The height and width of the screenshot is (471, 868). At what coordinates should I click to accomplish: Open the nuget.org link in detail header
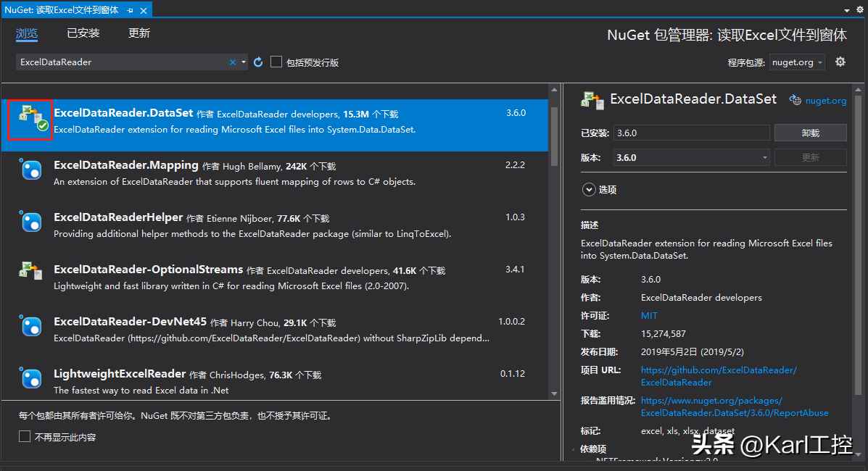[x=825, y=100]
